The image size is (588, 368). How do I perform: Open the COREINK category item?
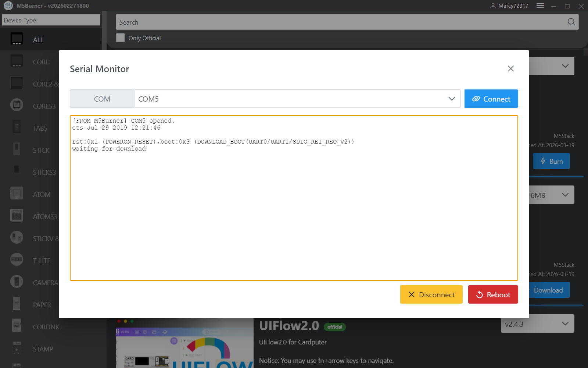point(46,327)
